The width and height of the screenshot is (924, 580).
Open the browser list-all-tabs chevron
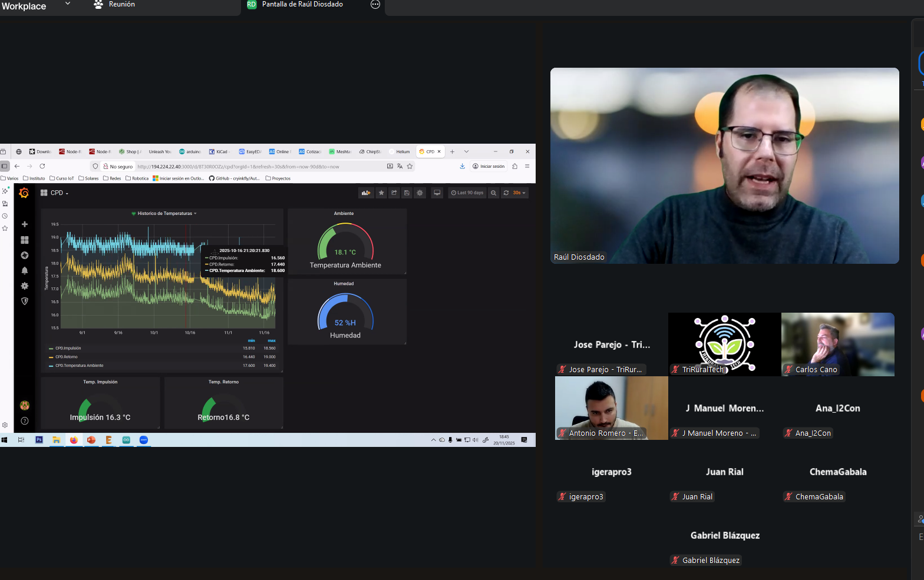tap(466, 152)
